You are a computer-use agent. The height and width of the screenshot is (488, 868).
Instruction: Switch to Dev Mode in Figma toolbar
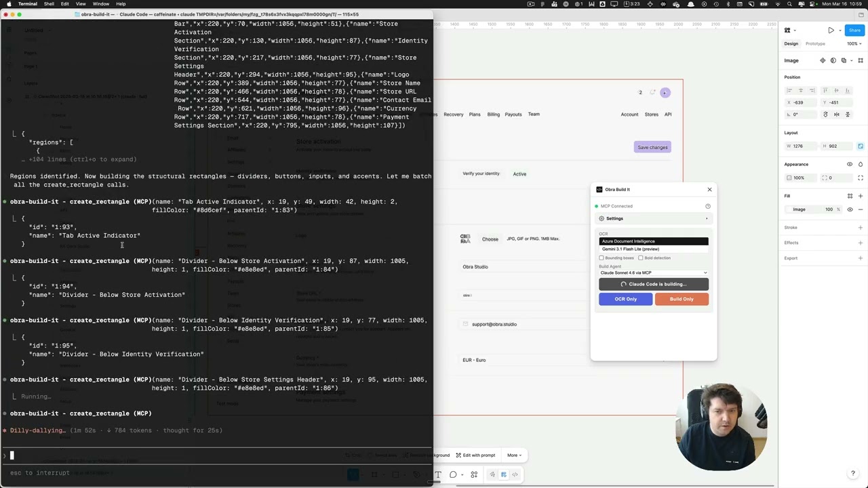(515, 474)
